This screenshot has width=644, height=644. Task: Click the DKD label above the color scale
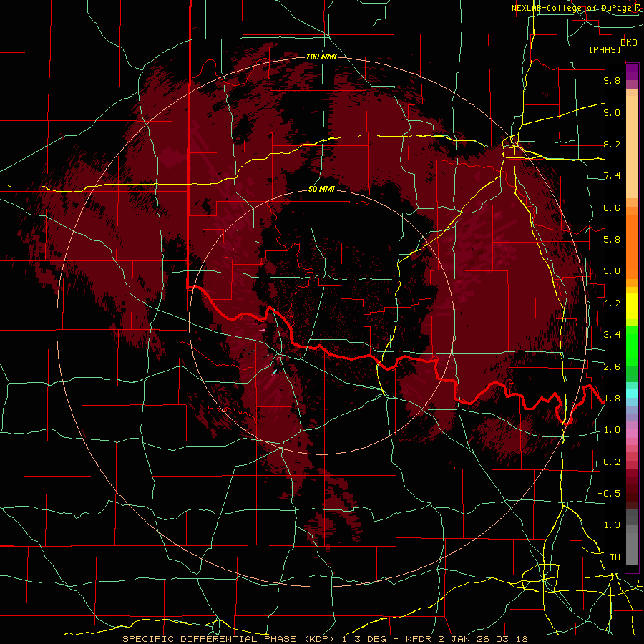[x=628, y=42]
